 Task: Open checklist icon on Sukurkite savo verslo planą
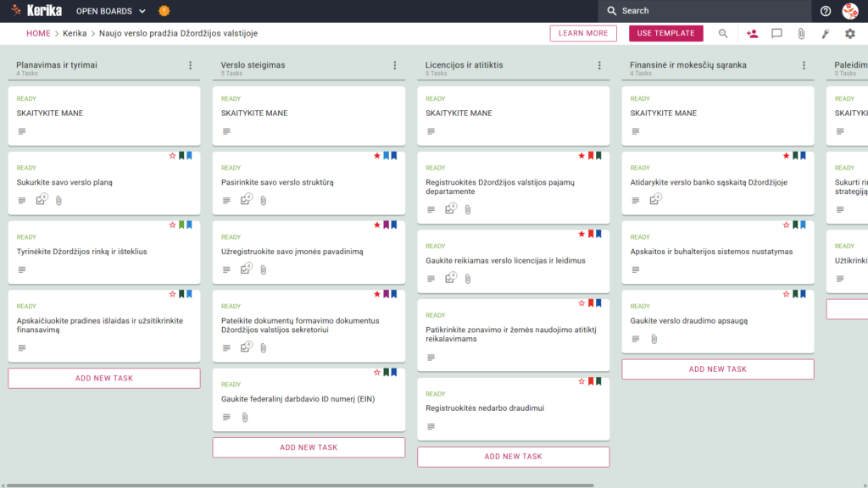point(42,200)
